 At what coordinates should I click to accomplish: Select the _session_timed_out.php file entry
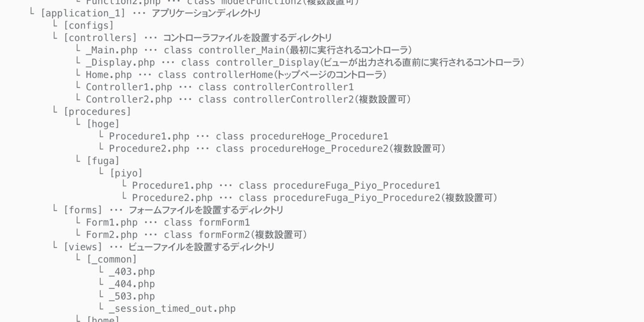pyautogui.click(x=172, y=309)
